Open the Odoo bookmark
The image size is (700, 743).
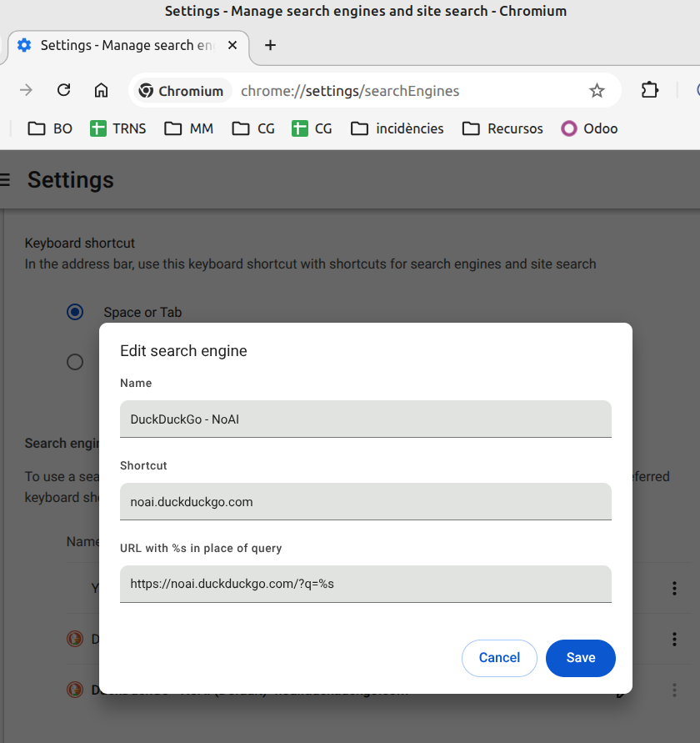point(589,128)
